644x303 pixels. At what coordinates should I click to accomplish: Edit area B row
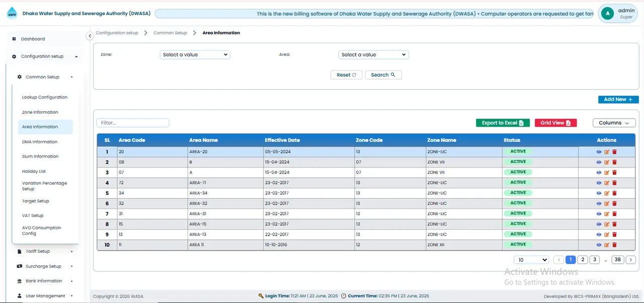tap(607, 162)
